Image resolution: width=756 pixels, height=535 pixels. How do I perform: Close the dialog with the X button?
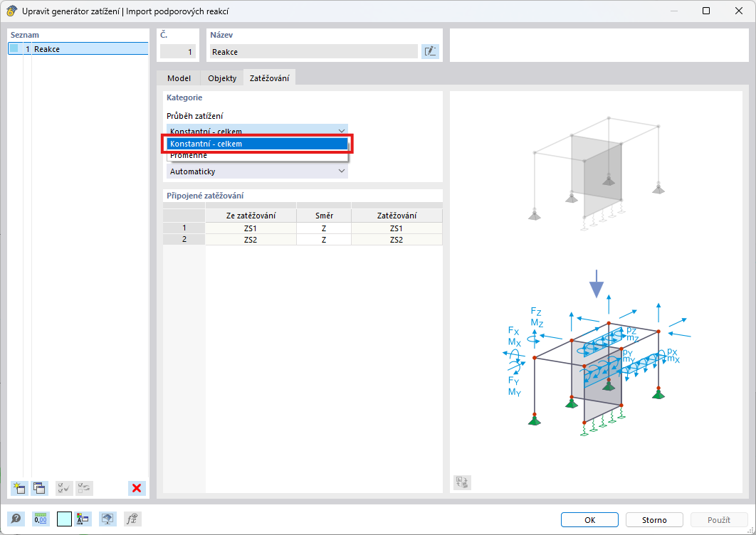point(739,11)
